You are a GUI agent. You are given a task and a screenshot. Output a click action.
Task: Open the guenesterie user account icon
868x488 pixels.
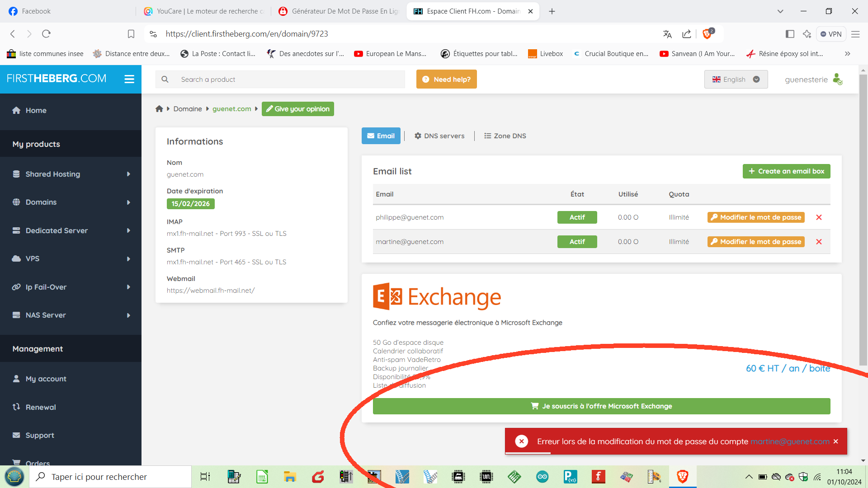[x=838, y=80]
